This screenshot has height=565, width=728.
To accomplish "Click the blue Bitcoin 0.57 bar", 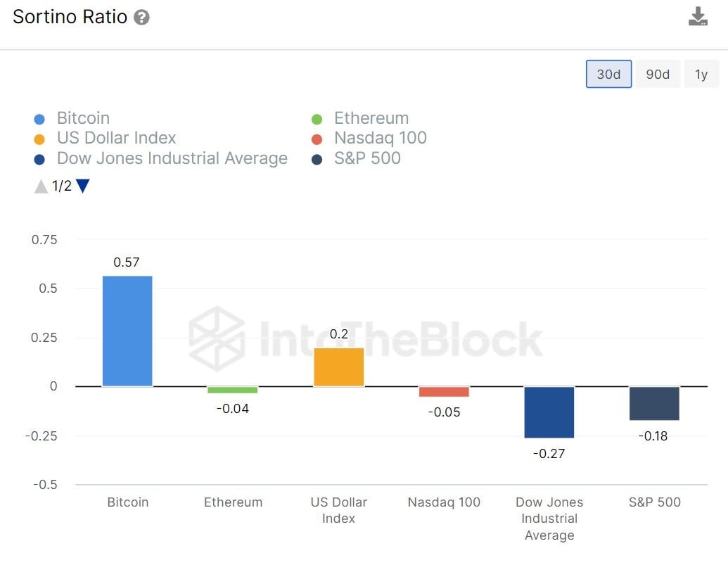I will tap(127, 331).
